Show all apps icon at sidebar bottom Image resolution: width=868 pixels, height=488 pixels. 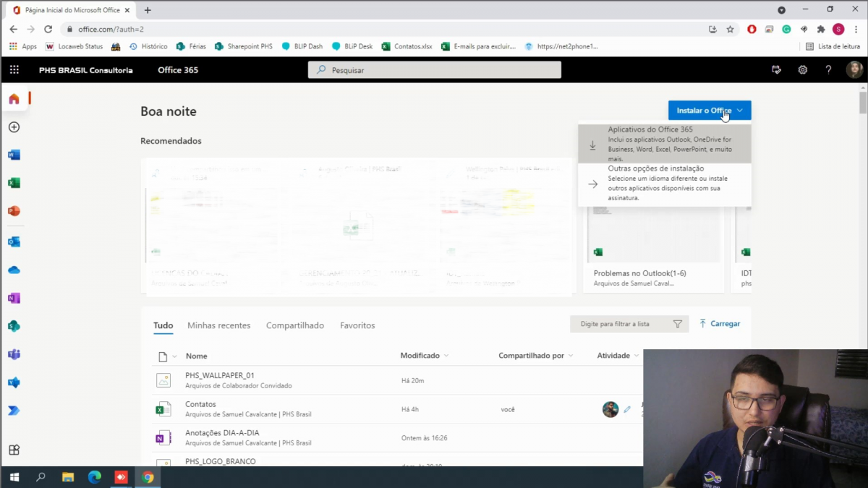pos(14,450)
